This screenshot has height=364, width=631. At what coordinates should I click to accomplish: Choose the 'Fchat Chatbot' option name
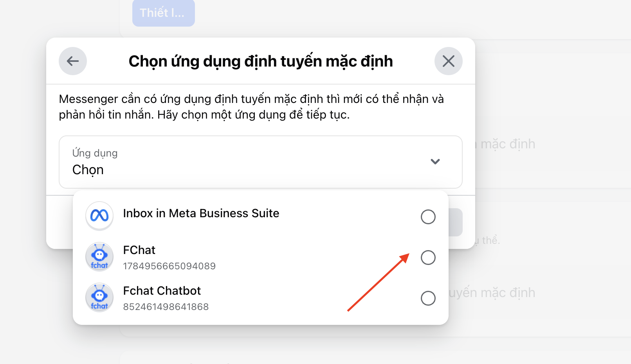(x=162, y=291)
